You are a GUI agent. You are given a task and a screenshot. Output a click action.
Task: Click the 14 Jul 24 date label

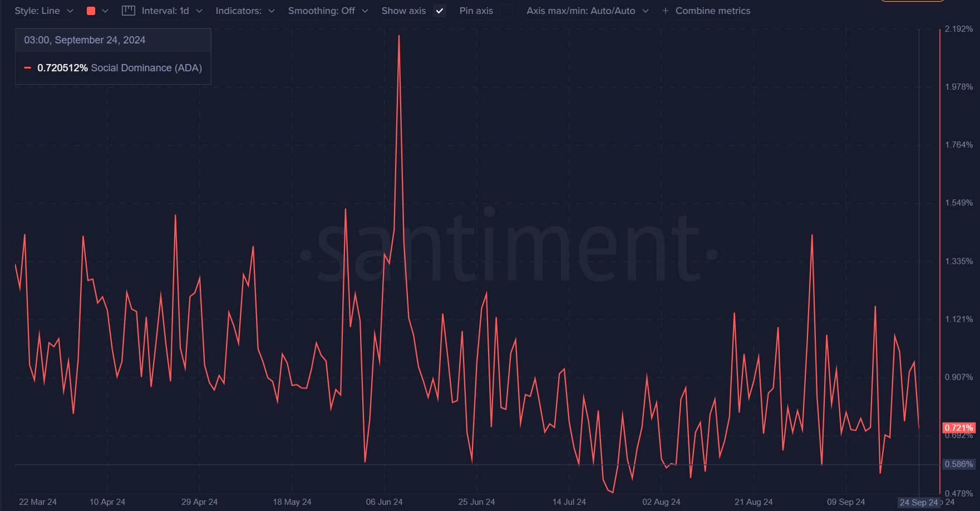569,502
